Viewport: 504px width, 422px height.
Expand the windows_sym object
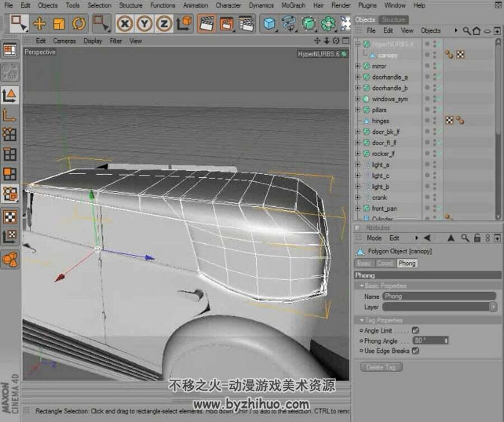point(357,99)
